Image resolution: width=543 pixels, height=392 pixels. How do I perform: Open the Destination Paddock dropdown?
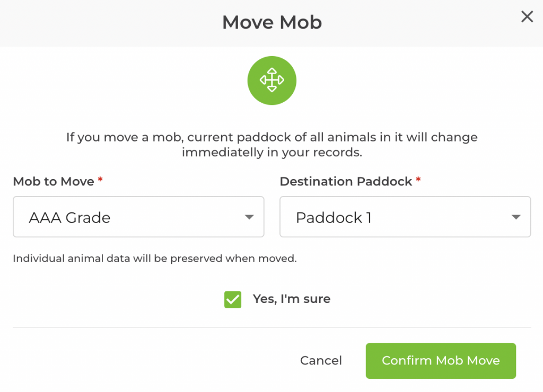(405, 217)
